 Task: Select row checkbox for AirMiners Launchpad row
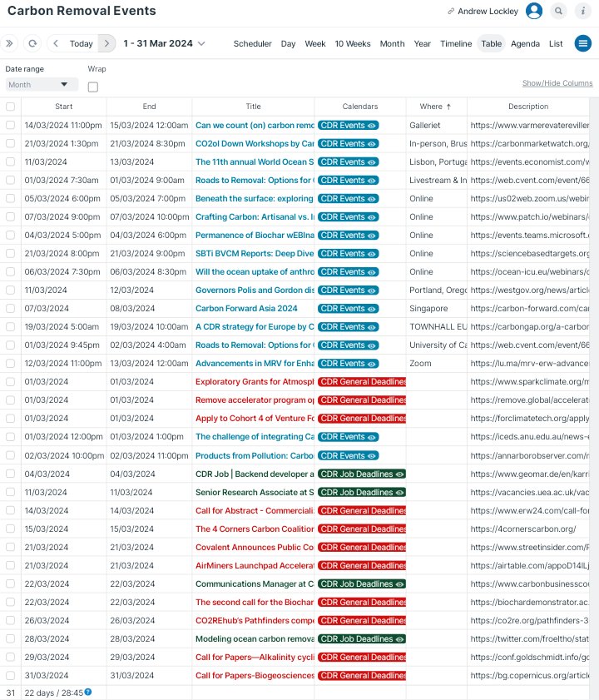tap(10, 565)
